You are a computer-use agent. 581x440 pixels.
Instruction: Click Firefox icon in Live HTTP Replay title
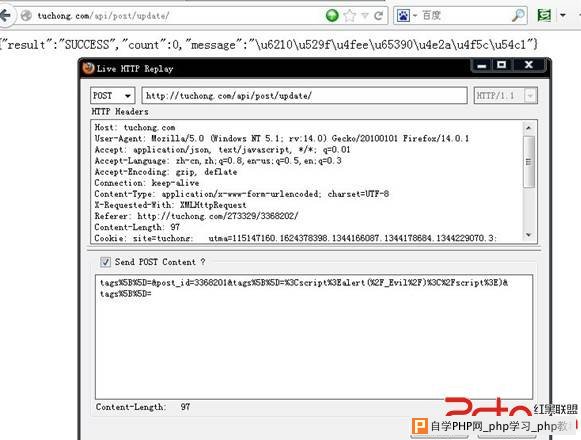tap(88, 68)
